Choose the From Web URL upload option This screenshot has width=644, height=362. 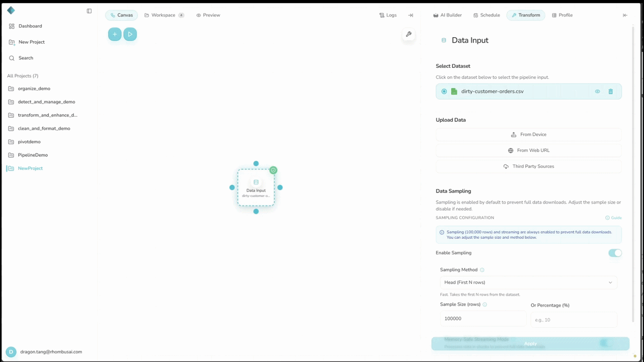click(x=528, y=150)
